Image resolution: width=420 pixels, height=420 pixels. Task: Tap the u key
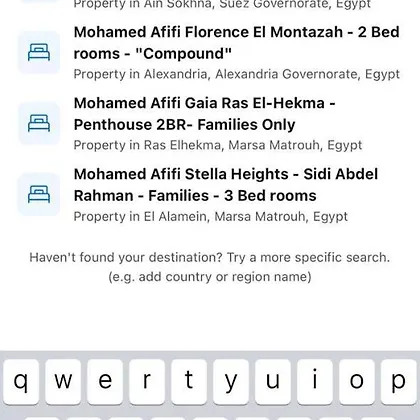pyautogui.click(x=273, y=381)
